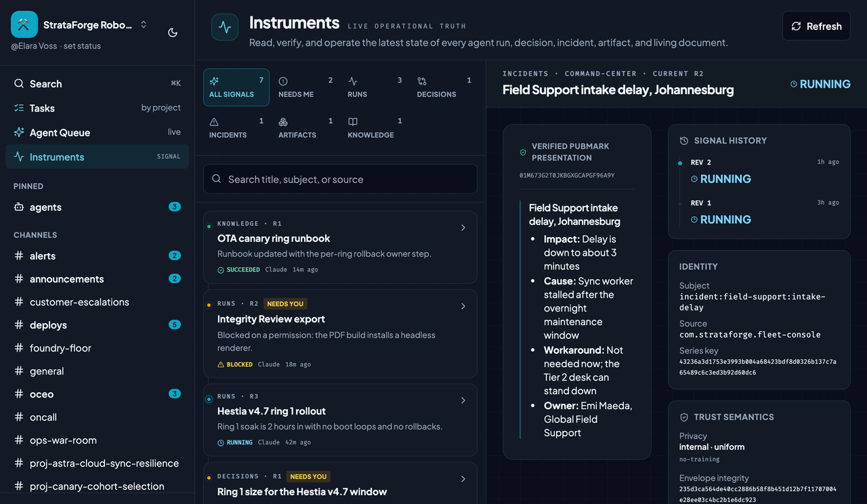The height and width of the screenshot is (504, 867).
Task: Select the Decisions filter tab
Action: pyautogui.click(x=444, y=87)
